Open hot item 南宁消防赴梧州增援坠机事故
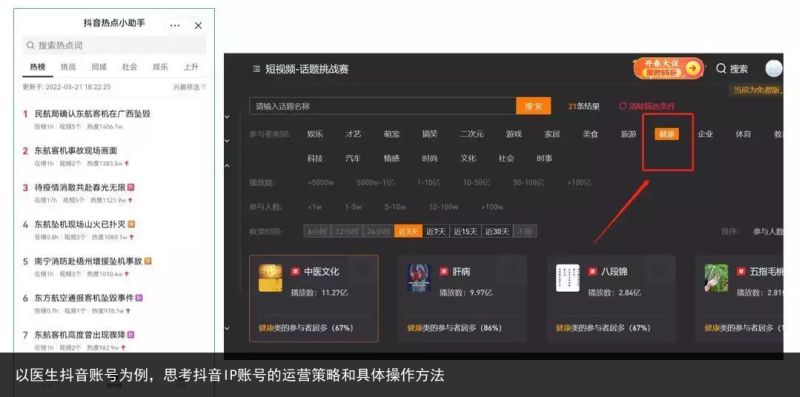 point(88,261)
